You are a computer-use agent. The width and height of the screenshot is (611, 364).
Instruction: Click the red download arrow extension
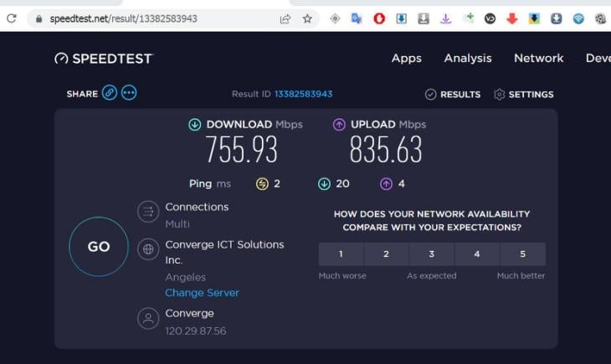(512, 18)
